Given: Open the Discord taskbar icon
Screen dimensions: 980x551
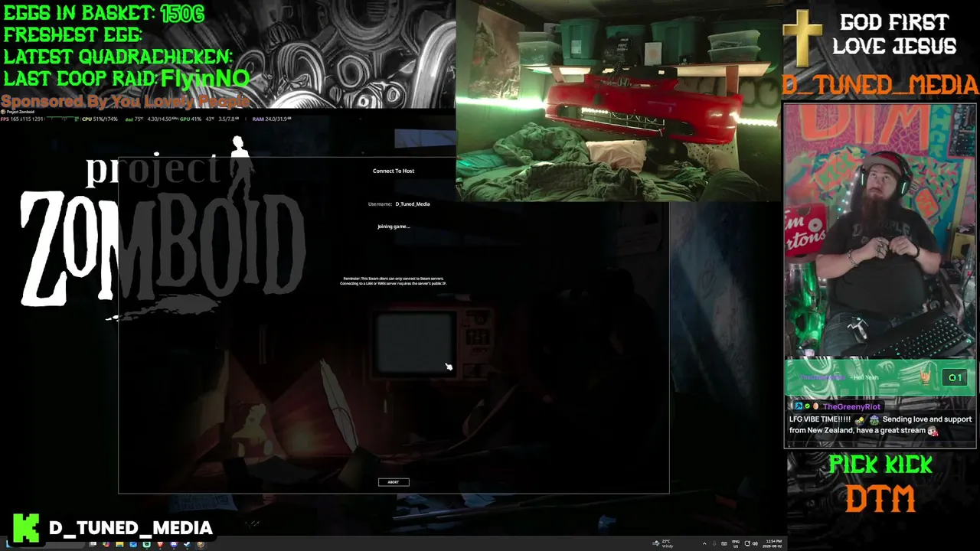Looking at the screenshot, I should (174, 544).
